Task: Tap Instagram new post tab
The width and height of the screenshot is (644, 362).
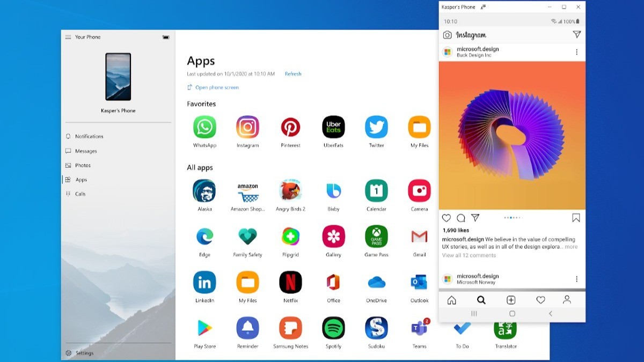Action: point(511,300)
